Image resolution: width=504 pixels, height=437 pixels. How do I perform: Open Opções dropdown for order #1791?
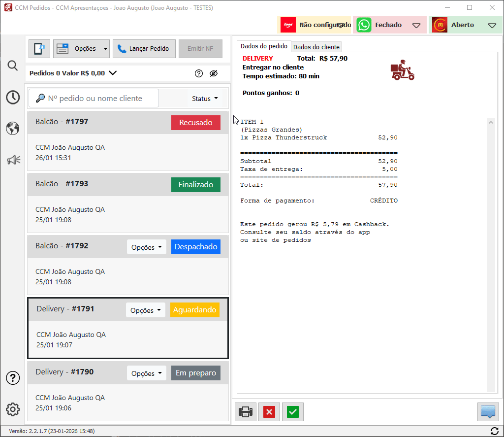coord(146,310)
